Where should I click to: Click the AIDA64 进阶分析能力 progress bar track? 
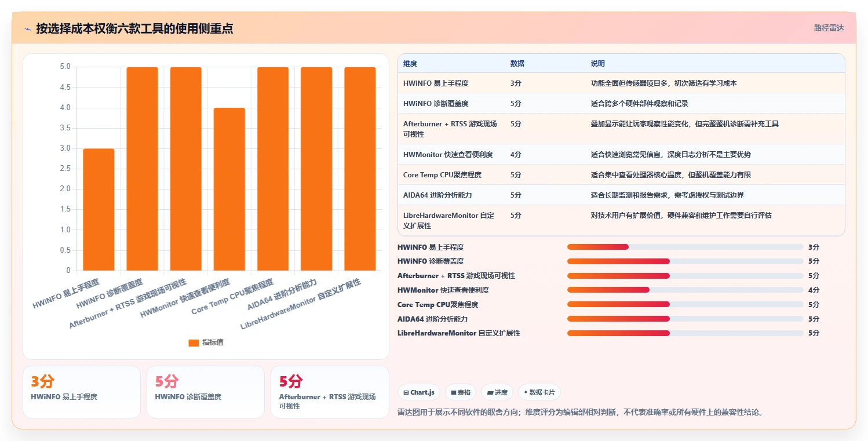tap(685, 319)
